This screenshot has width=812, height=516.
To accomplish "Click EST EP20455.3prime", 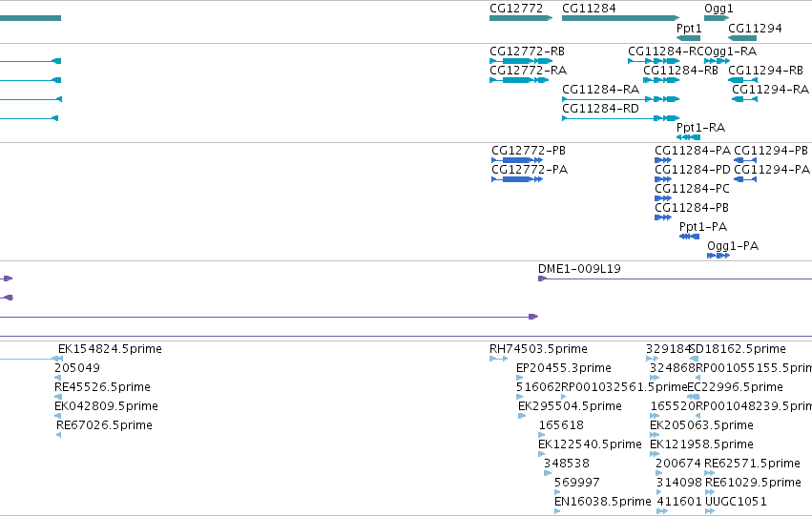I will pos(519,378).
